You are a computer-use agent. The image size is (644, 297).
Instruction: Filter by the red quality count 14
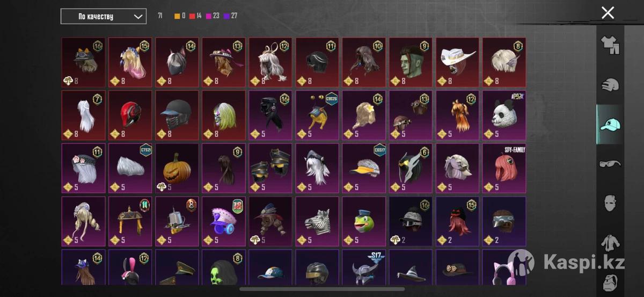pyautogui.click(x=195, y=16)
